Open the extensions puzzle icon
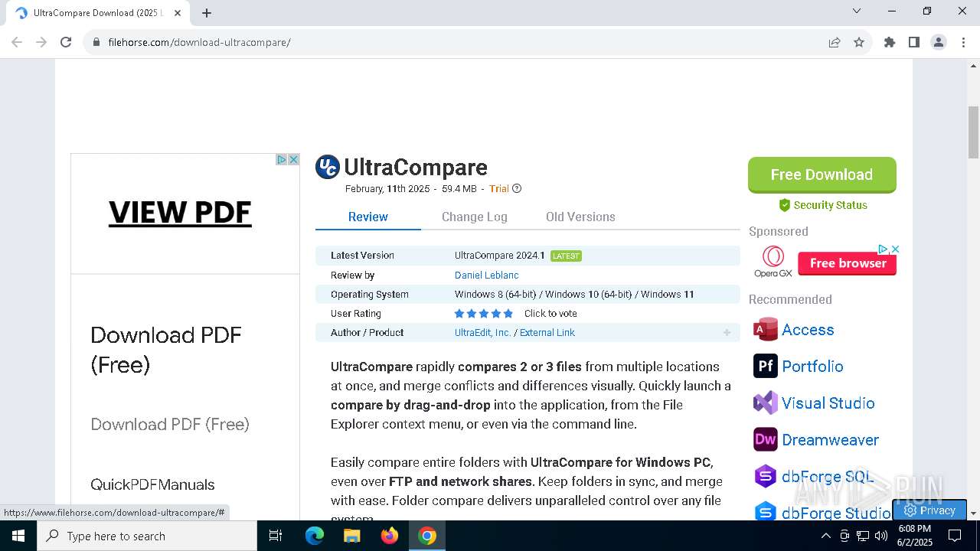 click(890, 42)
